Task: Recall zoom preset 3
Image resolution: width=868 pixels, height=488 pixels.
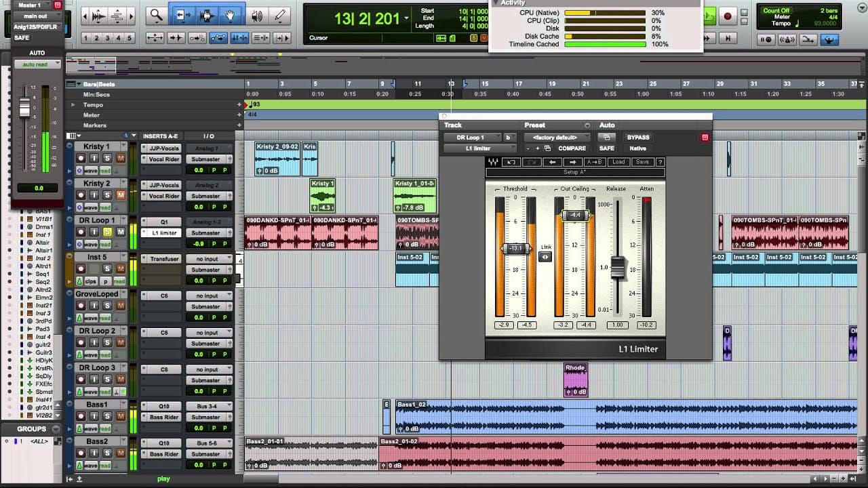Action: pyautogui.click(x=108, y=38)
